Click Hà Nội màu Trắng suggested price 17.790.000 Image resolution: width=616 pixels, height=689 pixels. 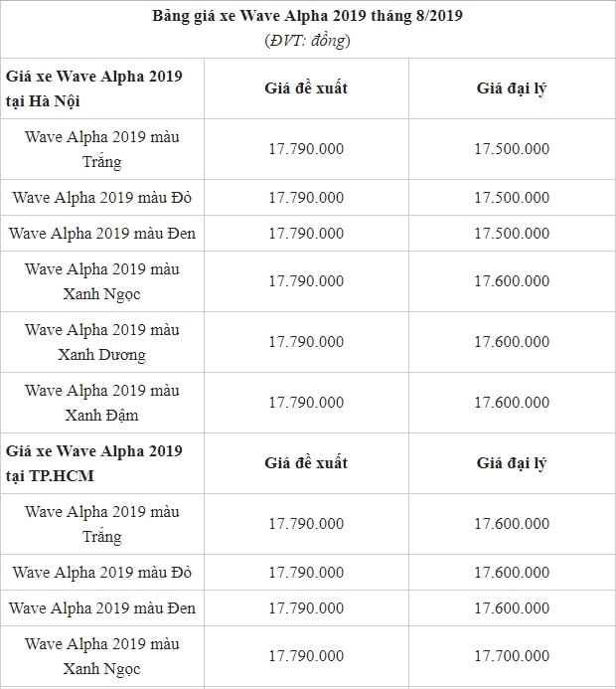[306, 149]
